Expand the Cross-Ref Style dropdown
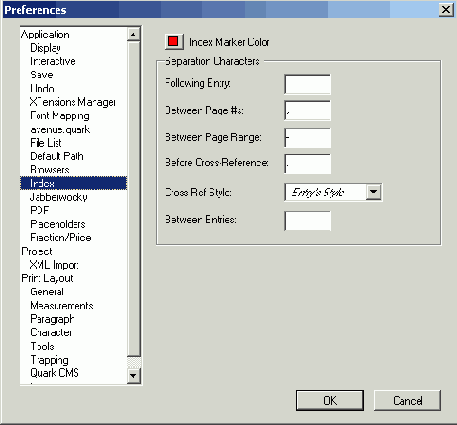The height and width of the screenshot is (425, 457). coord(374,192)
